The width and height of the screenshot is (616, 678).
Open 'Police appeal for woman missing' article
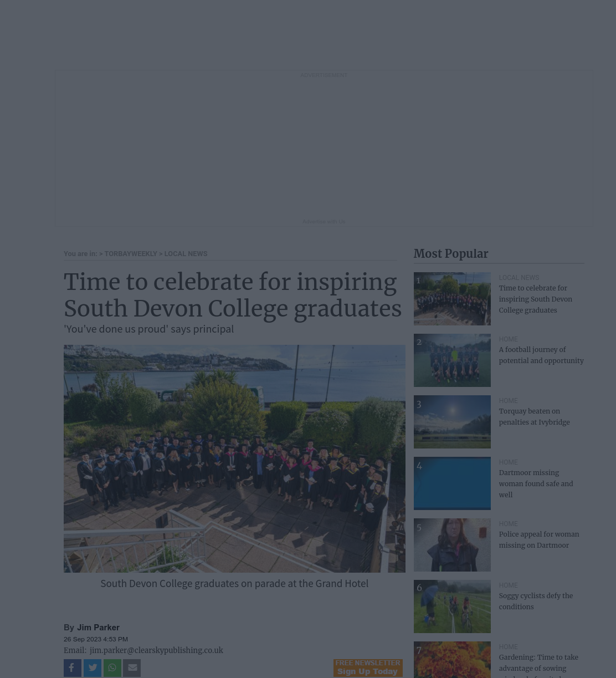click(x=539, y=539)
